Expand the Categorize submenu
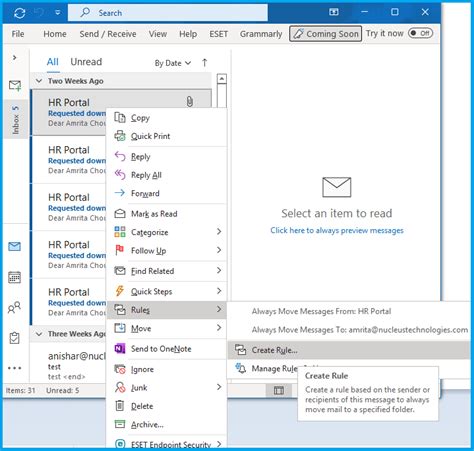The width and height of the screenshot is (474, 451). [x=166, y=232]
